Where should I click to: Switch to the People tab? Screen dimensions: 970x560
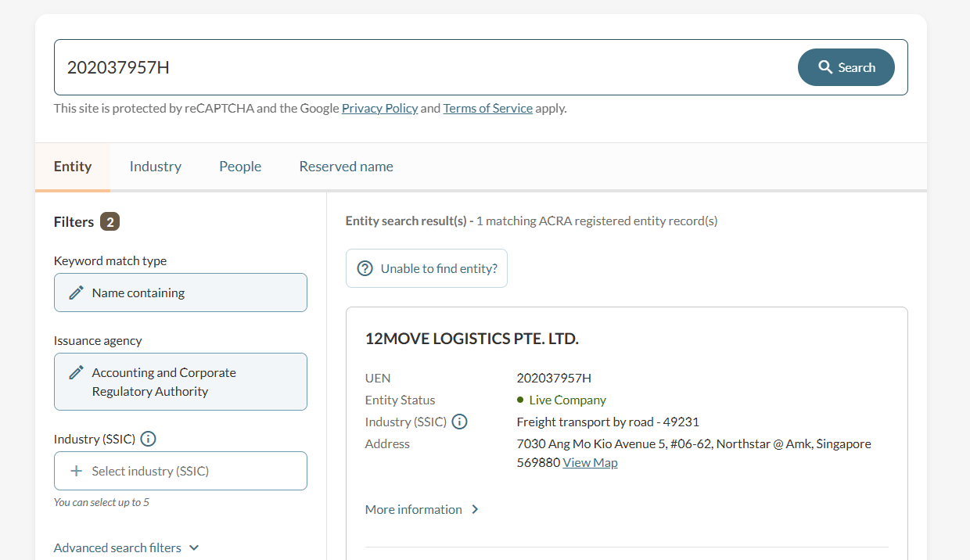[x=240, y=167]
